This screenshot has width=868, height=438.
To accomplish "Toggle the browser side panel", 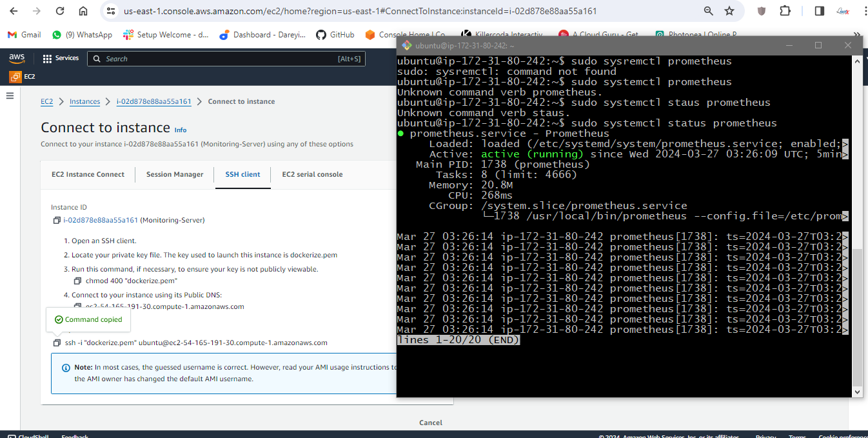I will tap(820, 11).
